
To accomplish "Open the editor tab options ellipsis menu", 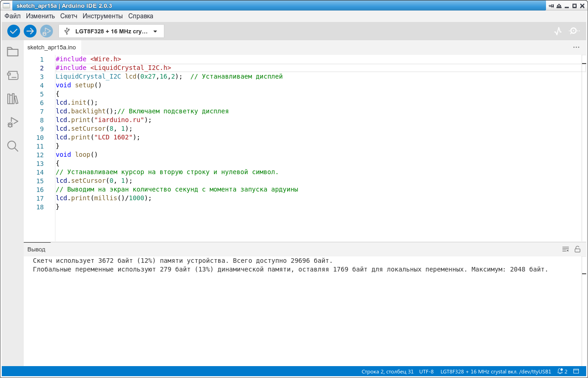I will point(576,47).
